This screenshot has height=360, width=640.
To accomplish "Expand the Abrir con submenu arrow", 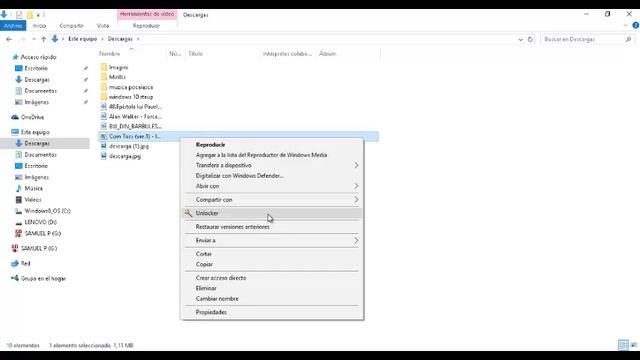I will (x=356, y=186).
